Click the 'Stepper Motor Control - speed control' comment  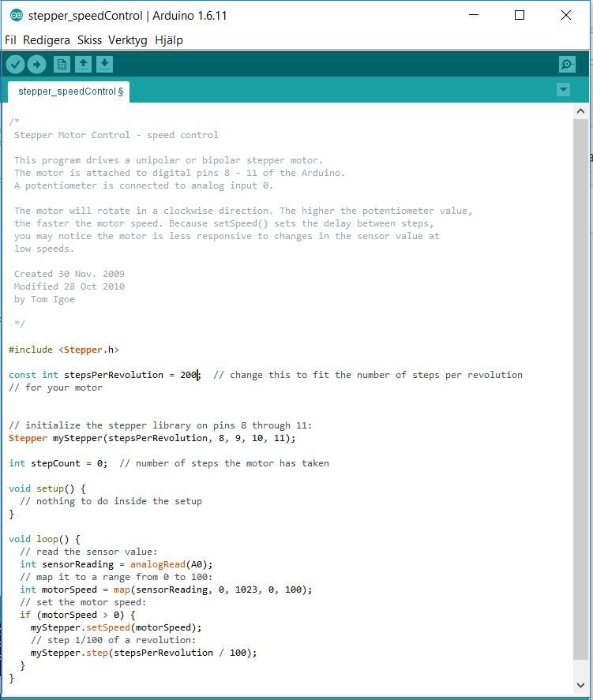click(116, 135)
